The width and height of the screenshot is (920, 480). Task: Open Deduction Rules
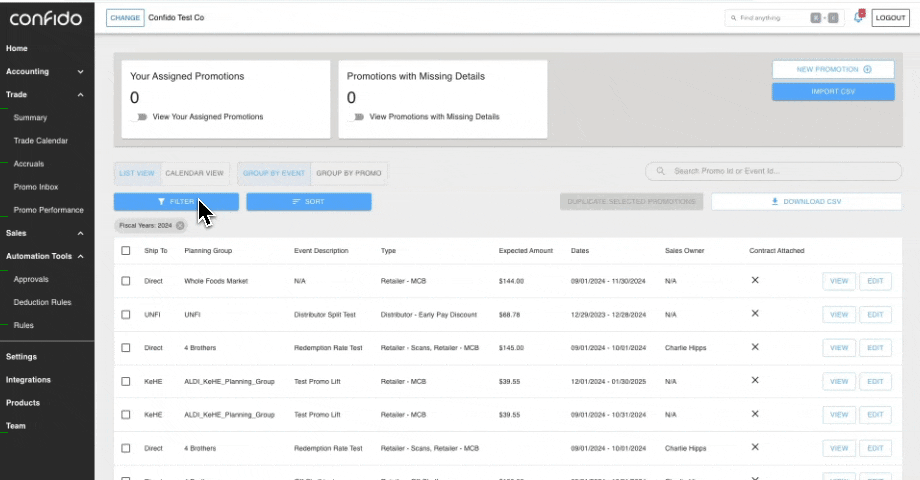coord(42,302)
